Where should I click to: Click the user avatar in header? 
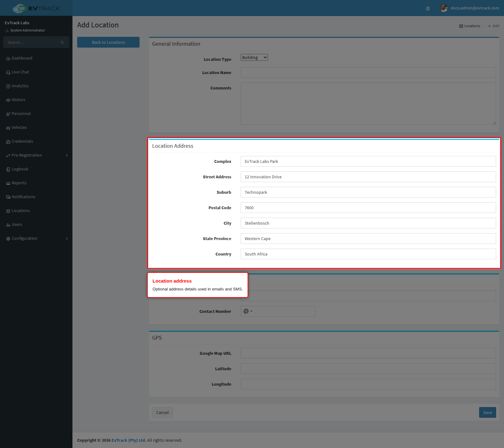[444, 8]
